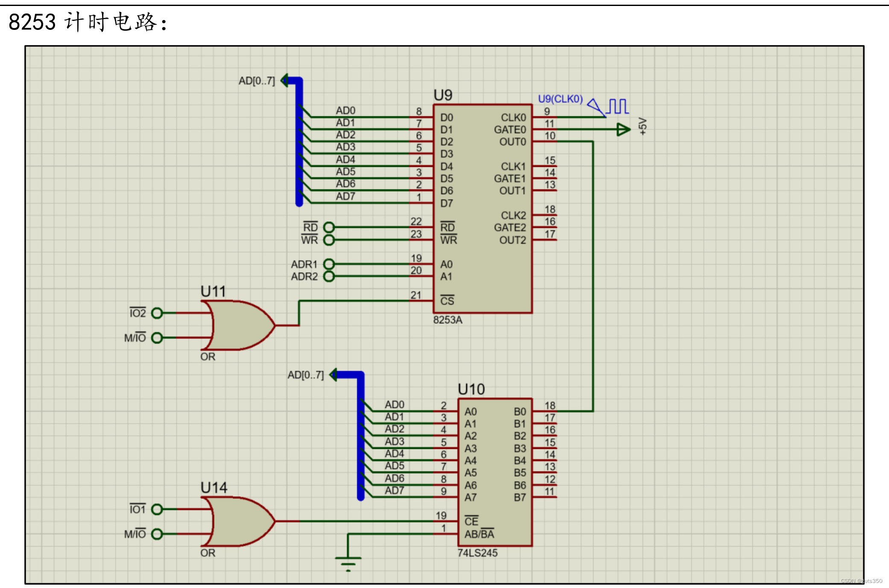
Task: Click the U14 OR gate symbol
Action: (239, 521)
